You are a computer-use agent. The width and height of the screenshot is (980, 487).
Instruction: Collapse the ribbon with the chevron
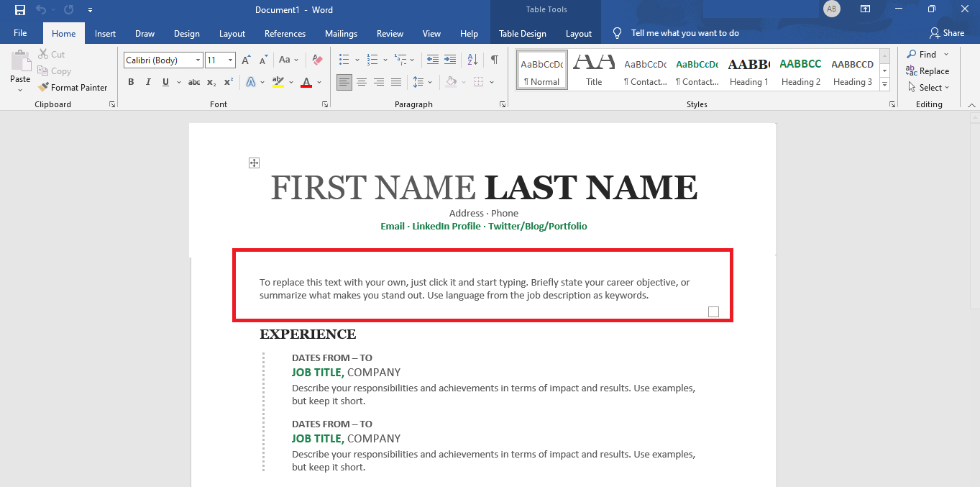[x=972, y=104]
